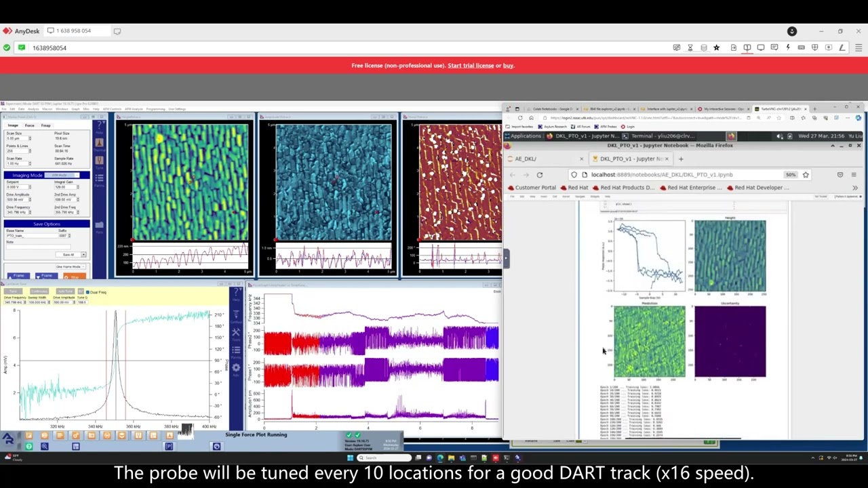Bookmark the notebook page with star icon
The height and width of the screenshot is (488, 868).
click(806, 175)
